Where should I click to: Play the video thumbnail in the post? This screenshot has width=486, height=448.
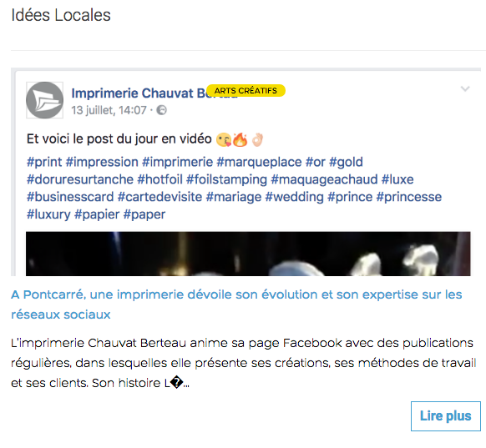[248, 254]
